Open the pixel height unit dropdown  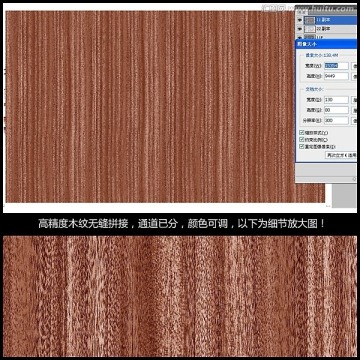coord(354,76)
